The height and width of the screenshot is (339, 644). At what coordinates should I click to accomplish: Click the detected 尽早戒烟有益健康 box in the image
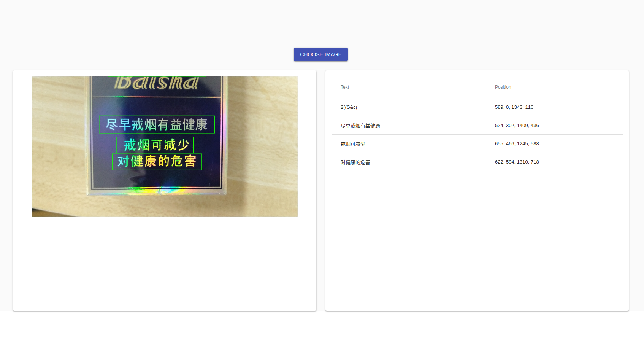pos(157,124)
